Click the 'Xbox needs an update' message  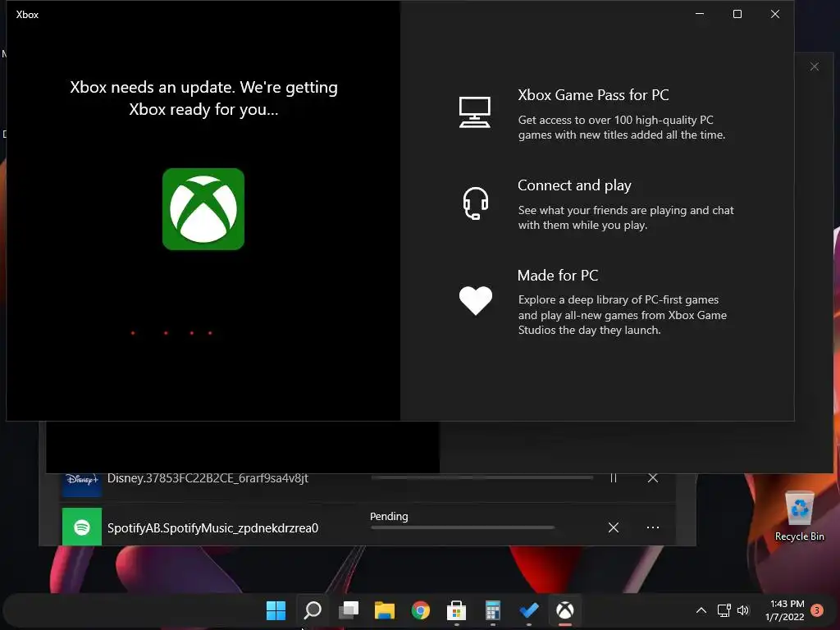(203, 98)
